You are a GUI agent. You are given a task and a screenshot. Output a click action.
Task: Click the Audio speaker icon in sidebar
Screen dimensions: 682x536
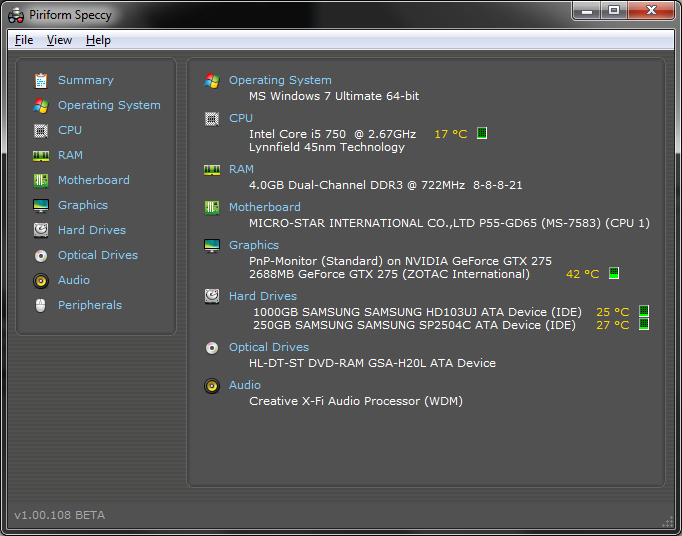point(41,281)
